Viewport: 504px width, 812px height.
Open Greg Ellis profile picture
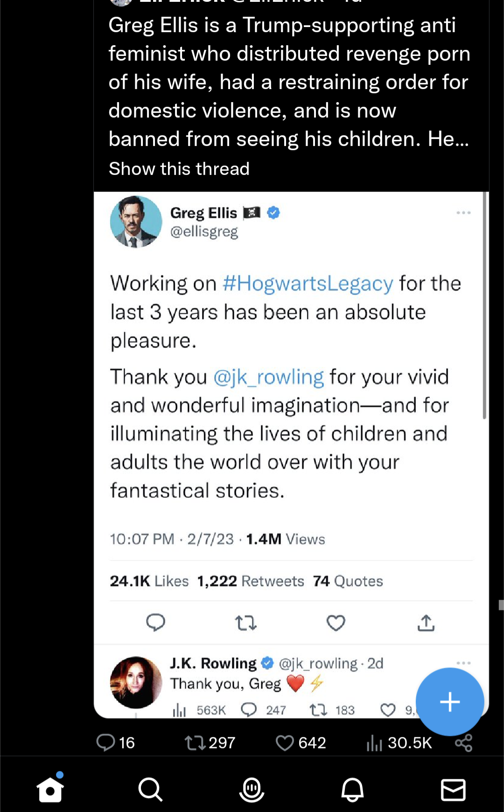136,222
